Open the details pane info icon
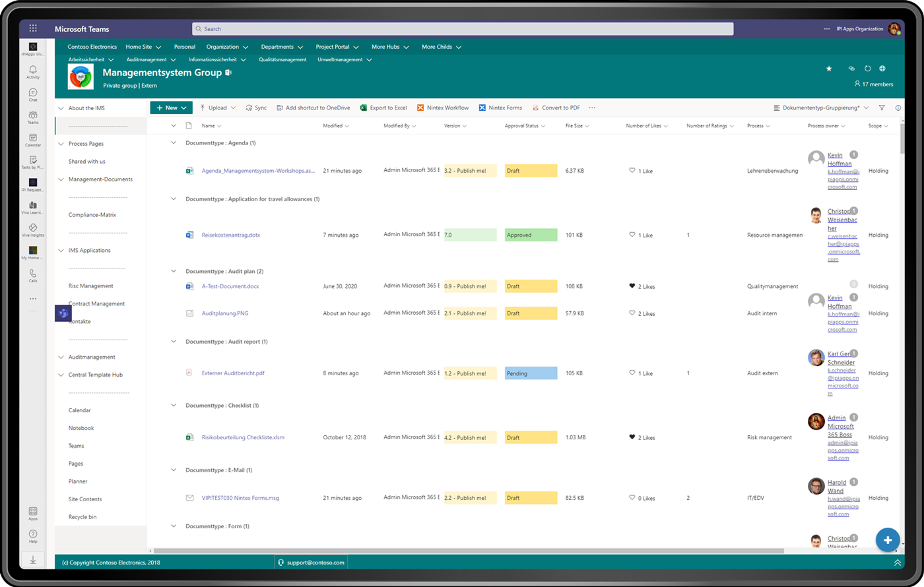Image resolution: width=924 pixels, height=587 pixels. (x=898, y=108)
